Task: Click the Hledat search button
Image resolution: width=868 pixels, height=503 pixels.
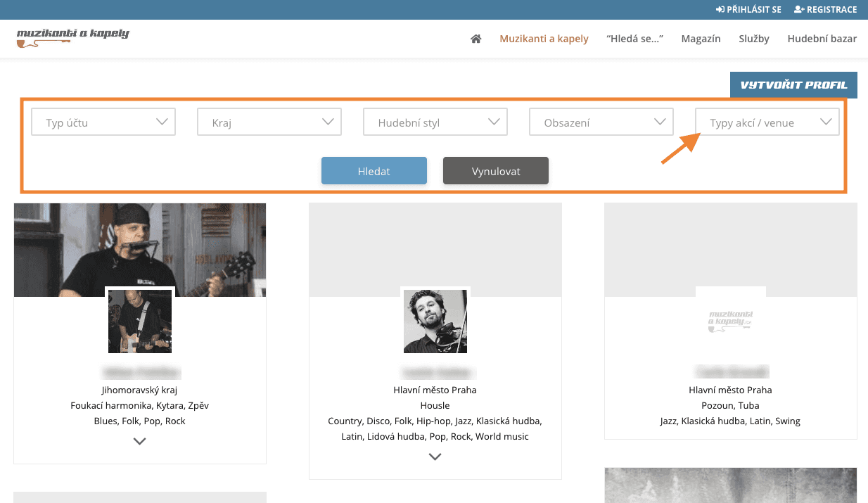Action: 374,171
